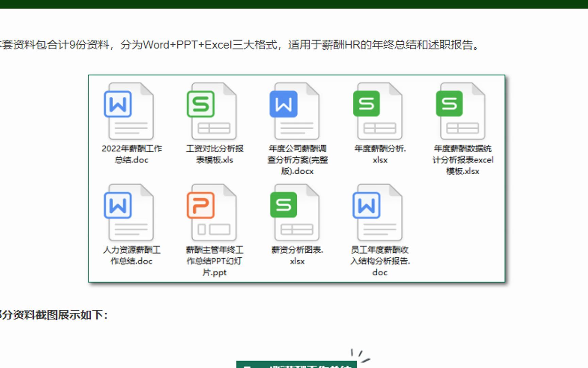The height and width of the screenshot is (368, 588).
Task: Click file name 年度薪酬数据统计分析报表excel模板.xlsx
Action: (463, 160)
